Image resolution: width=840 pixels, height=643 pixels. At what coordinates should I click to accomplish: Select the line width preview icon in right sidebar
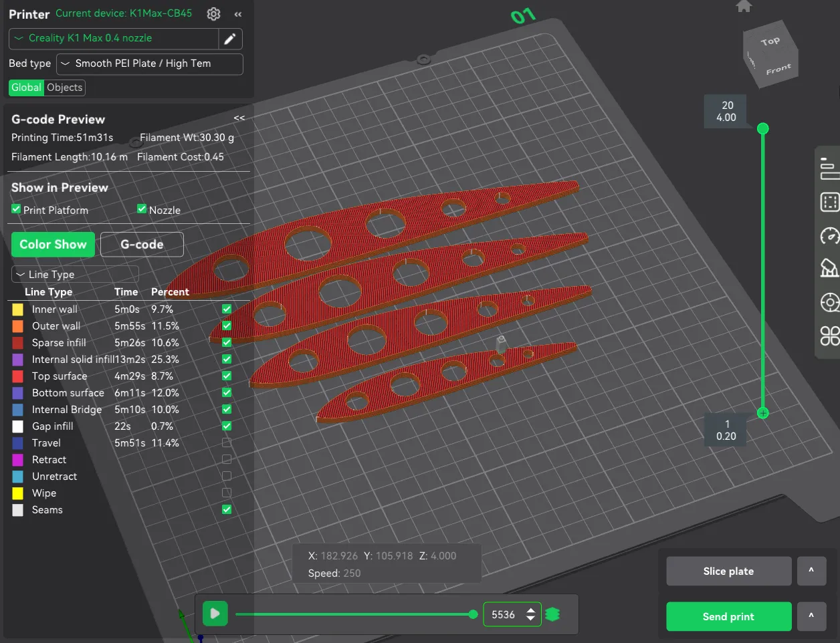tap(829, 168)
